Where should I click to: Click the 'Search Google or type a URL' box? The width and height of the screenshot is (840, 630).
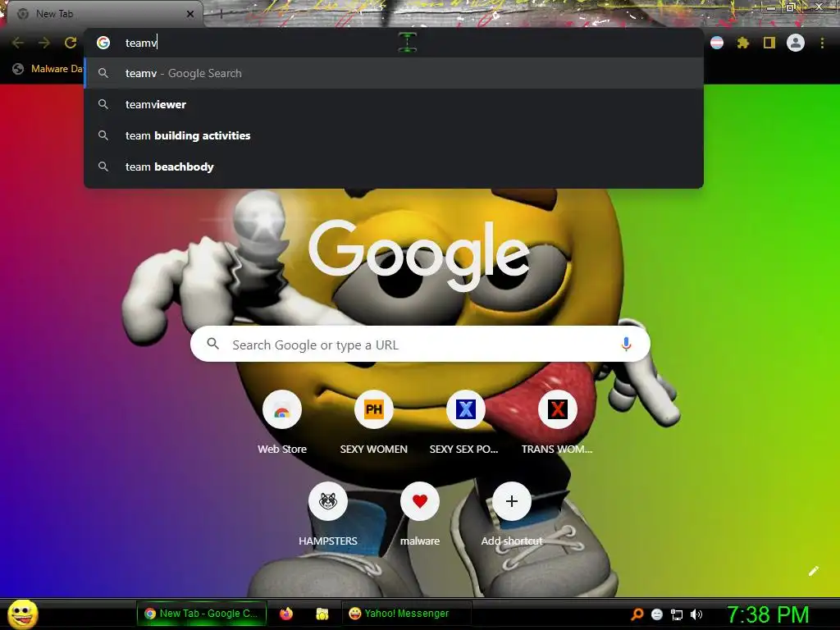point(420,344)
